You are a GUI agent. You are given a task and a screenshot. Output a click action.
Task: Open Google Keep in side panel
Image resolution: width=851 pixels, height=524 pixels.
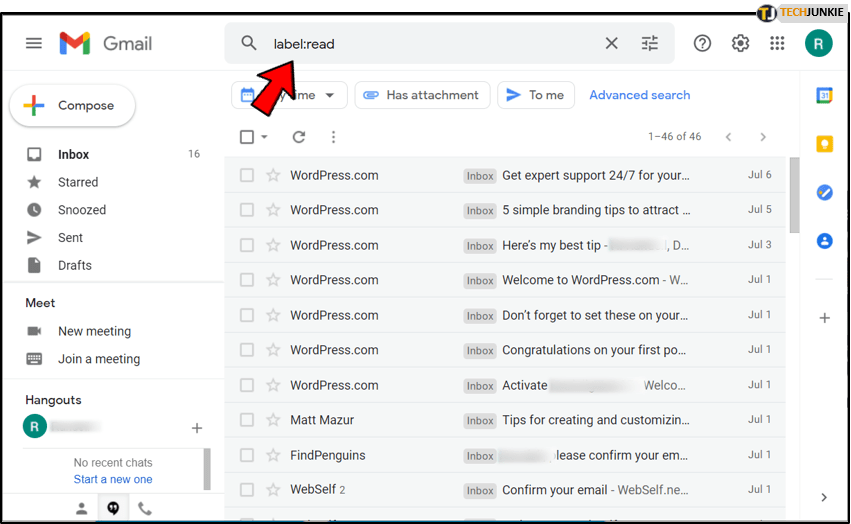coord(824,144)
